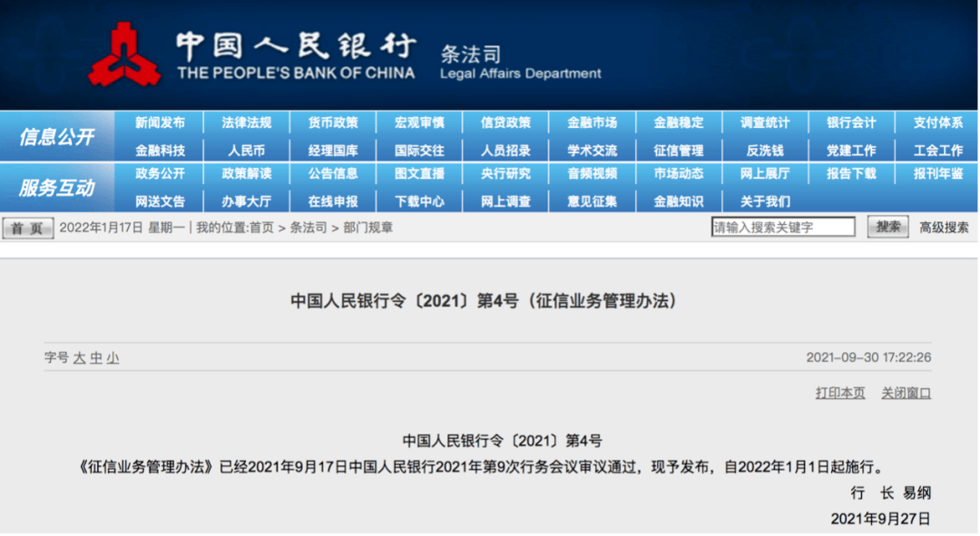980x536 pixels.
Task: Open 反洗钱 navigation link
Action: pyautogui.click(x=765, y=151)
